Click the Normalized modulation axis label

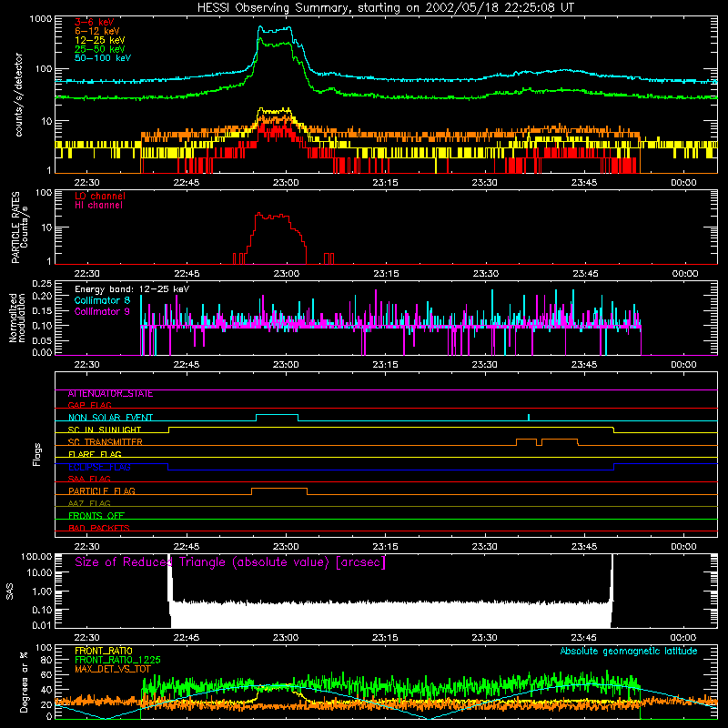tap(17, 318)
